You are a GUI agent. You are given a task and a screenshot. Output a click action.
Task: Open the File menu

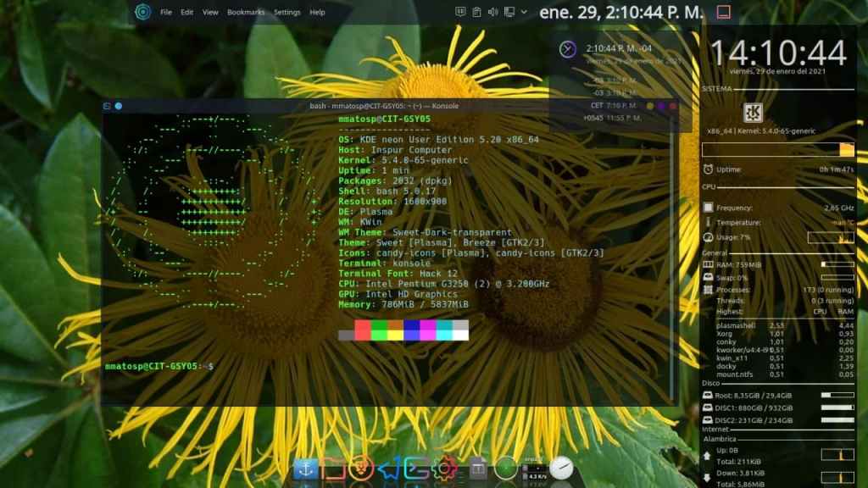(166, 13)
